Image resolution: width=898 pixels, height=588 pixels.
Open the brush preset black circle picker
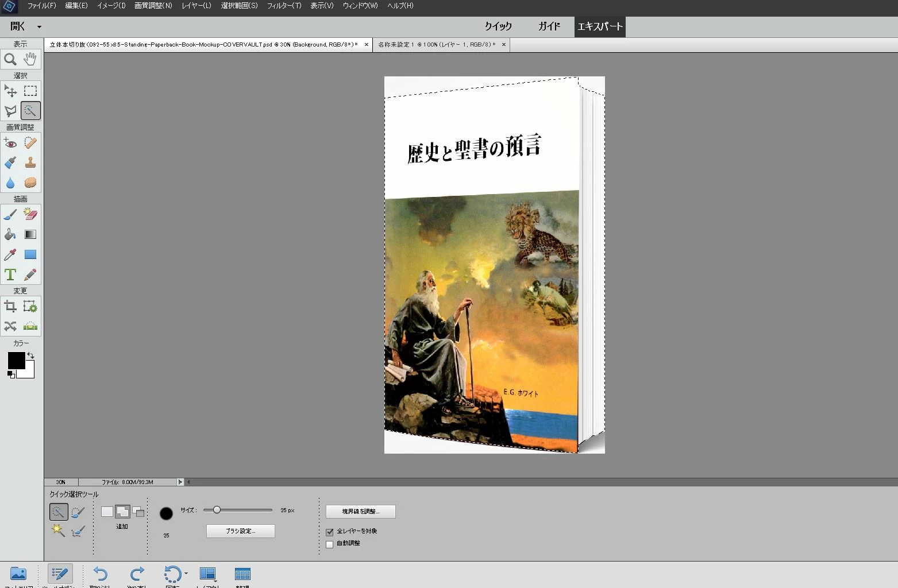point(166,513)
